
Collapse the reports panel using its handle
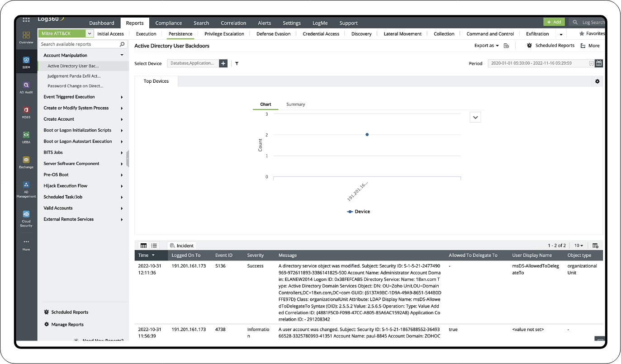(128, 159)
